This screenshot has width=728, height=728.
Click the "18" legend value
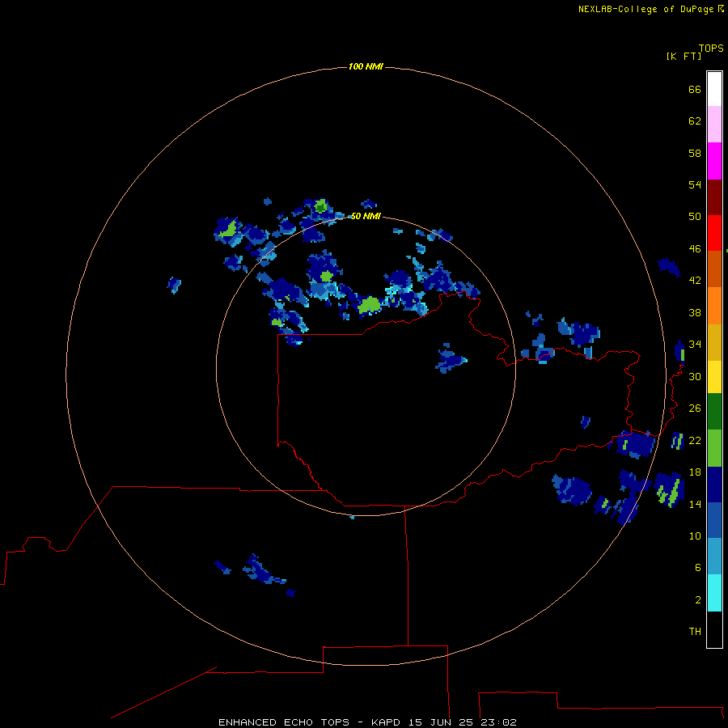pos(695,472)
